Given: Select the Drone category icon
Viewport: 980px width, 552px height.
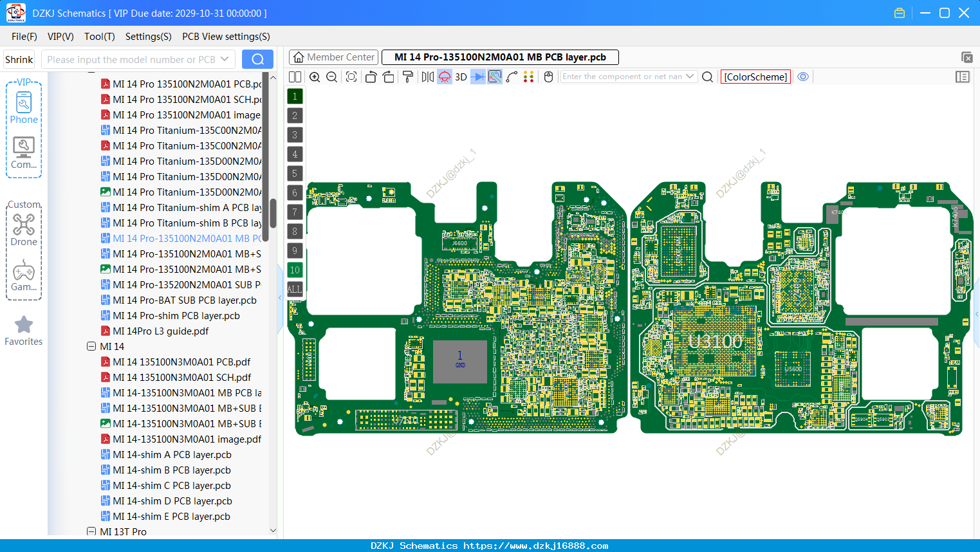Looking at the screenshot, I should pyautogui.click(x=24, y=230).
